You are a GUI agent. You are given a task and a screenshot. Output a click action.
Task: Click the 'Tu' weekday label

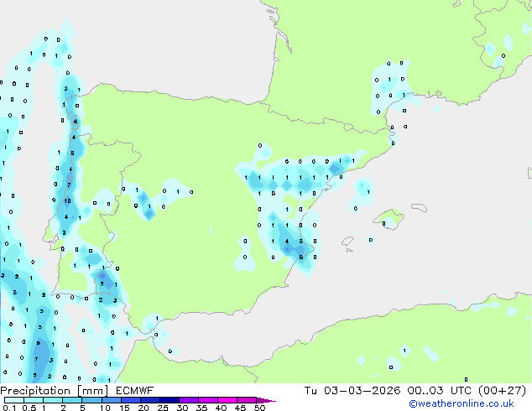pyautogui.click(x=310, y=391)
